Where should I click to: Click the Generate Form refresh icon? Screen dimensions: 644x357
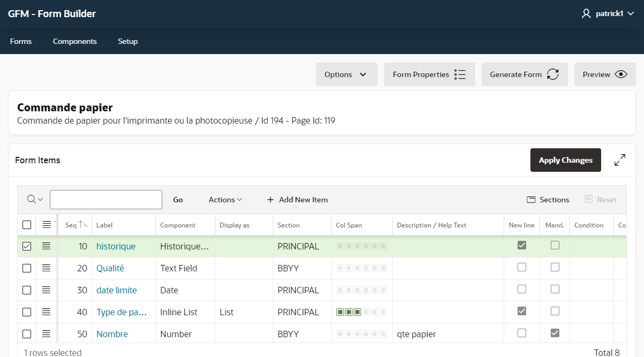(553, 74)
